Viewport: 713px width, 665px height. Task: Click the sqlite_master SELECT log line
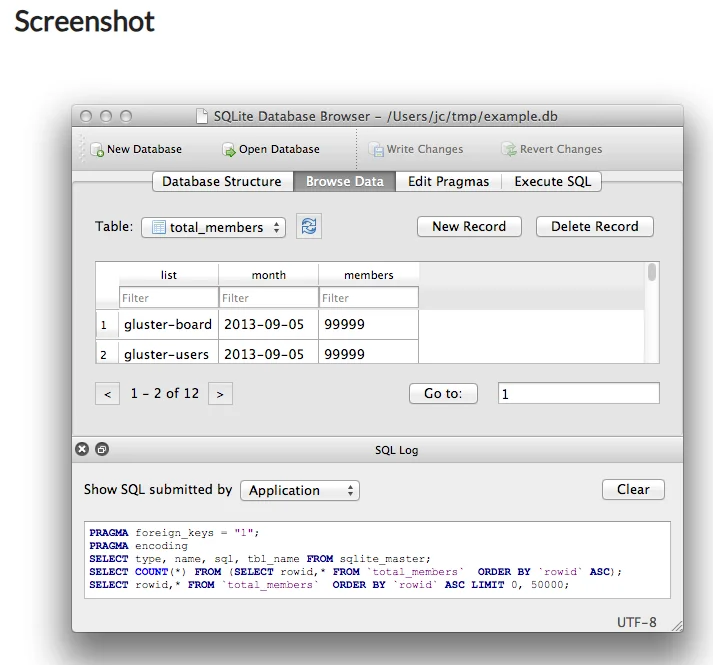click(260, 559)
